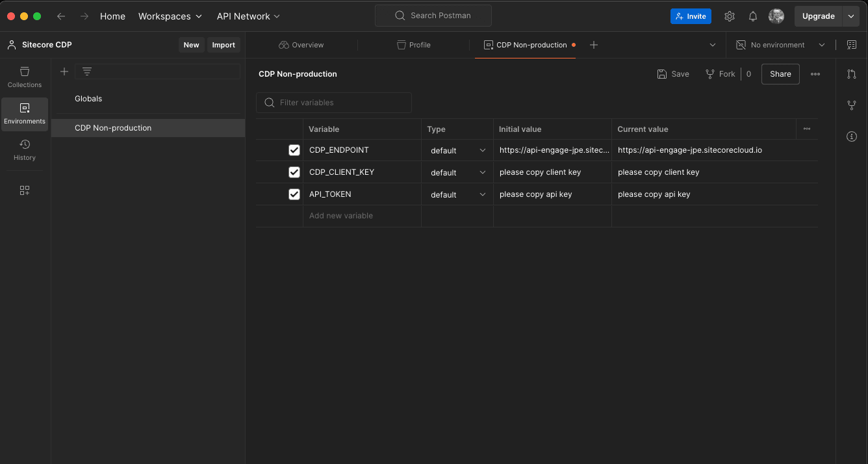Open the three-dot more actions menu beside Share
The image size is (868, 464).
tap(815, 74)
